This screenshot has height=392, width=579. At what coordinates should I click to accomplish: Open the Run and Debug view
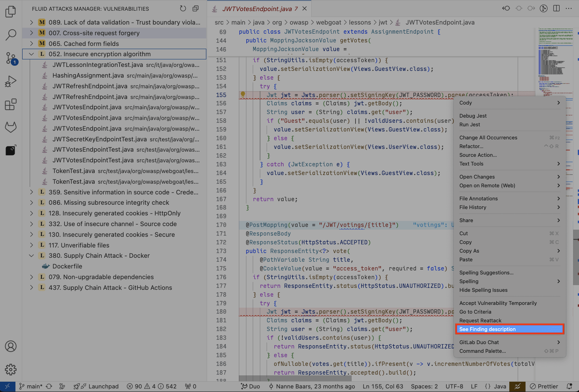(11, 82)
